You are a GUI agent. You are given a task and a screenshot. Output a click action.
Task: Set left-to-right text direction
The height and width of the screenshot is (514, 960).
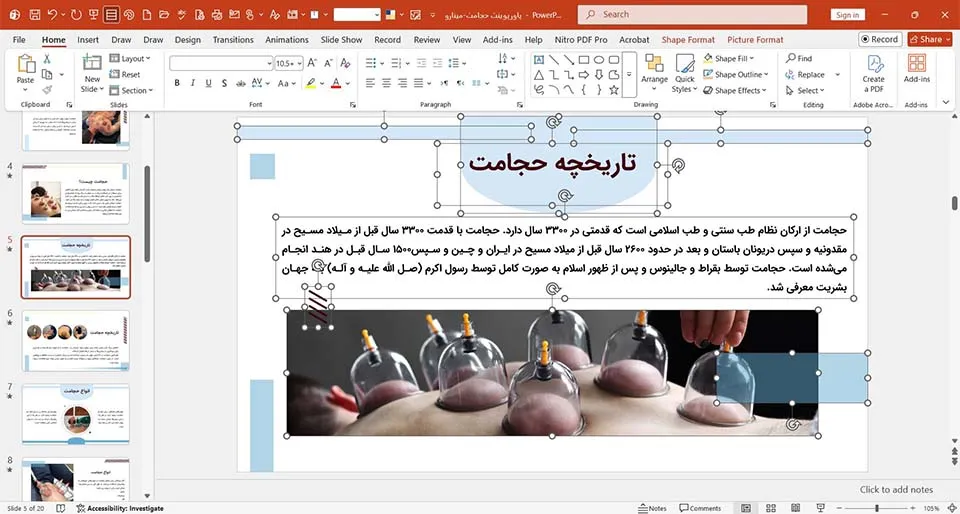click(x=444, y=83)
